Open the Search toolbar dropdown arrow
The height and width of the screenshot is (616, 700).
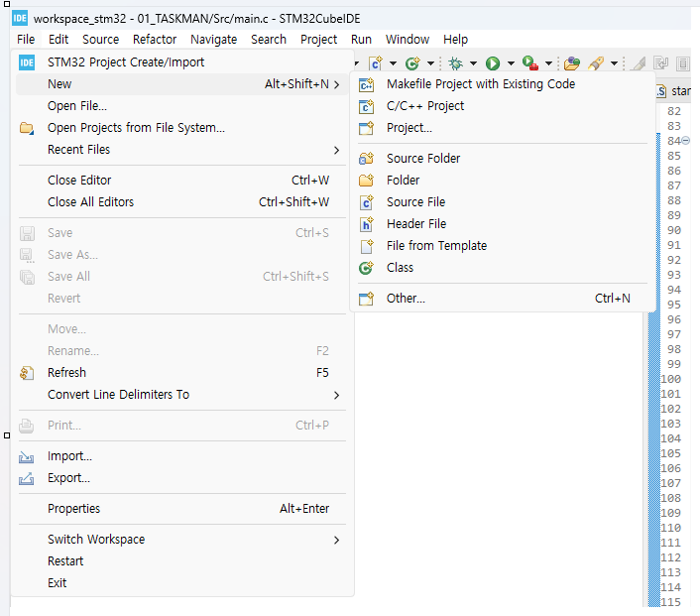tap(615, 63)
